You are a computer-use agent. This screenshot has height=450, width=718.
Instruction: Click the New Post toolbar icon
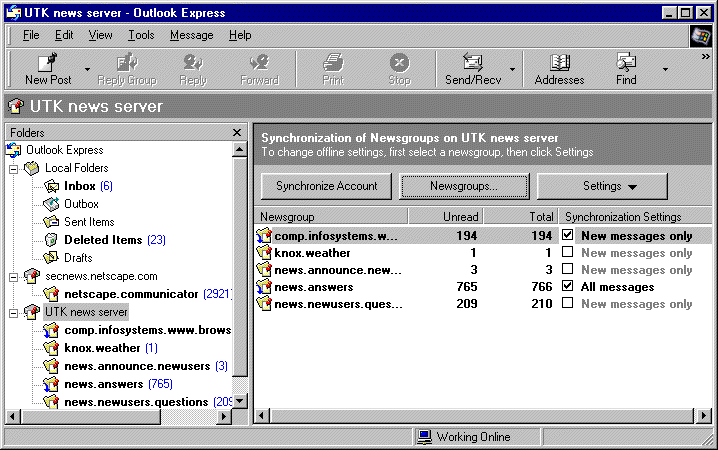coord(47,62)
